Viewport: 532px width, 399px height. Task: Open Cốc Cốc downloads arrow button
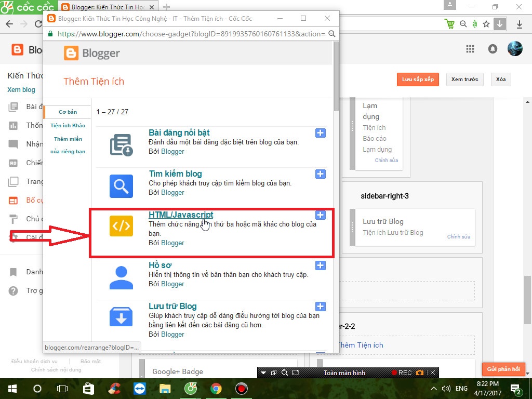coord(500,24)
